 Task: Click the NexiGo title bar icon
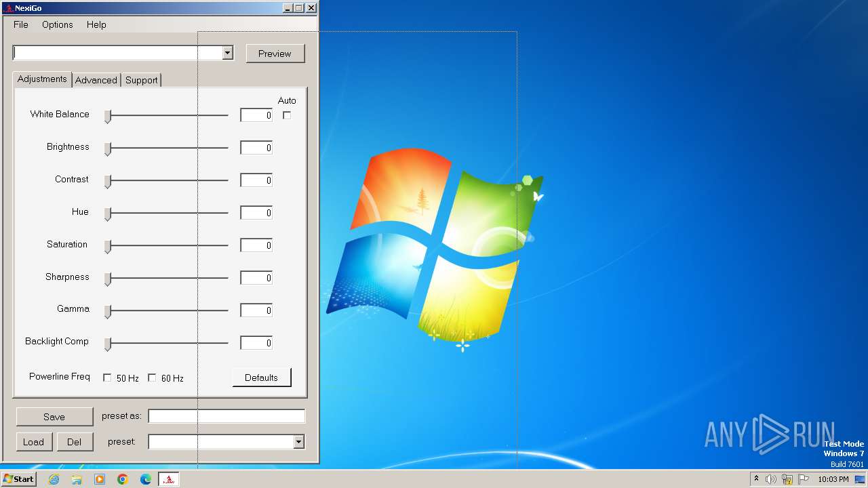coord(8,8)
